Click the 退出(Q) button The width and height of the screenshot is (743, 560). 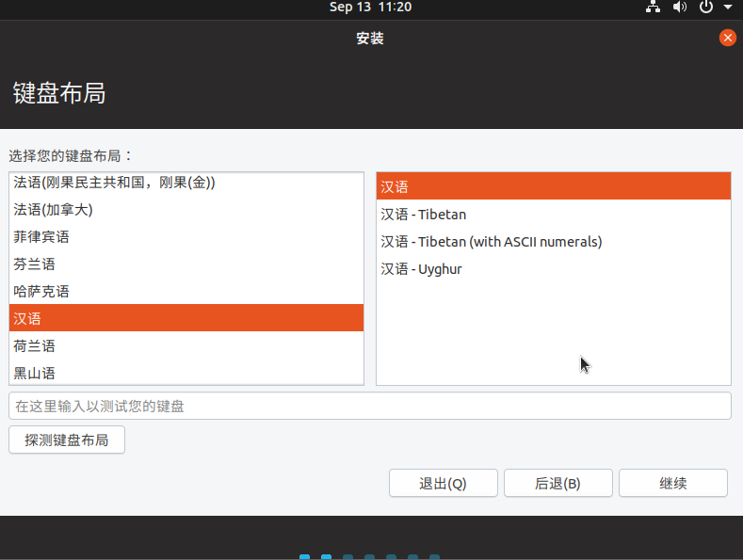[x=443, y=483]
